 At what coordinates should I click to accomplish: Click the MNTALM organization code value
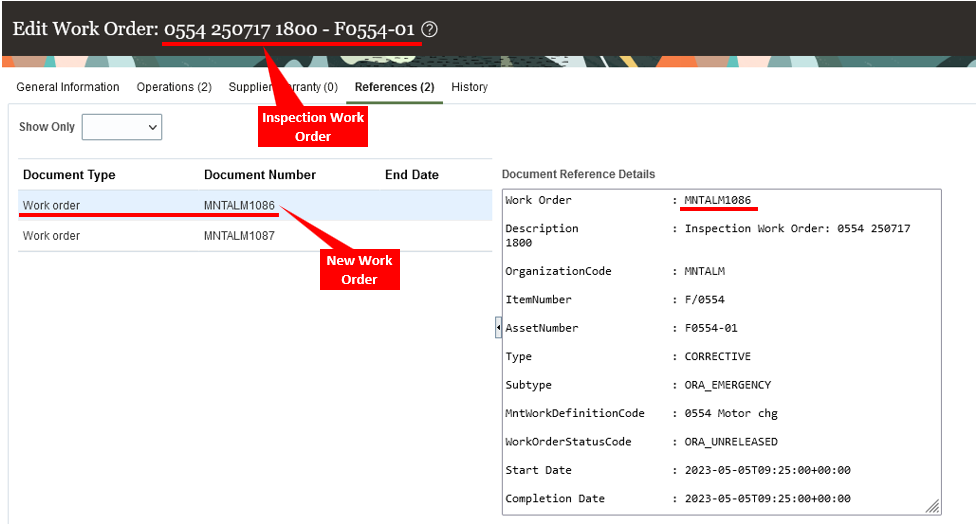pos(704,271)
